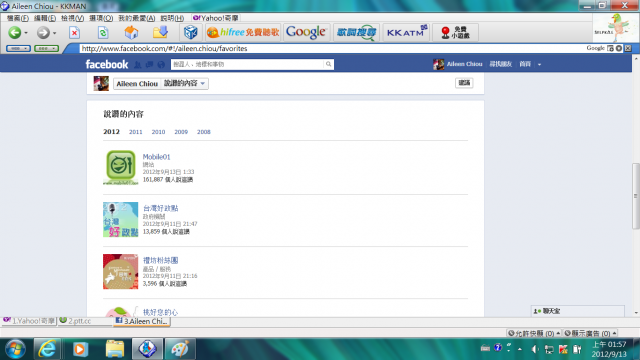This screenshot has width=640, height=360.
Task: Toggle the show ads status bar option
Action: point(590,333)
